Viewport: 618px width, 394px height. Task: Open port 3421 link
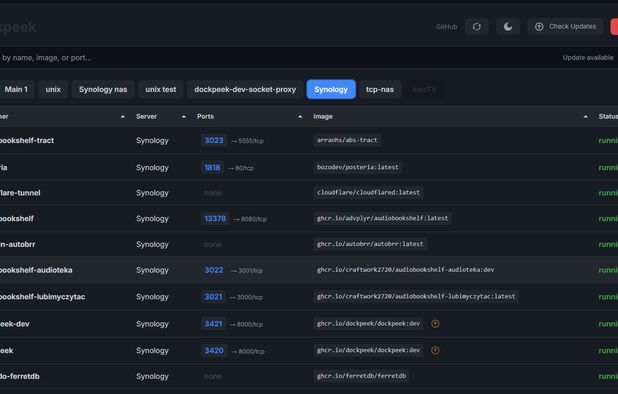[x=213, y=324]
